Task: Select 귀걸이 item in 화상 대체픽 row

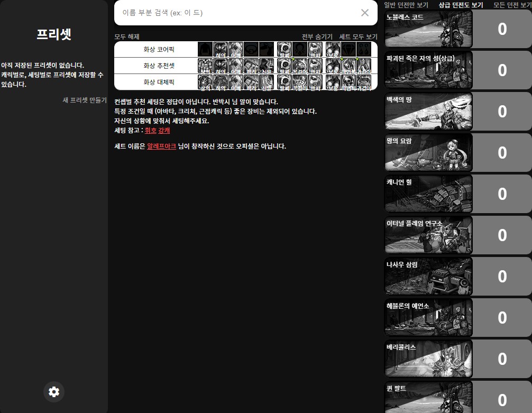Action: [363, 82]
